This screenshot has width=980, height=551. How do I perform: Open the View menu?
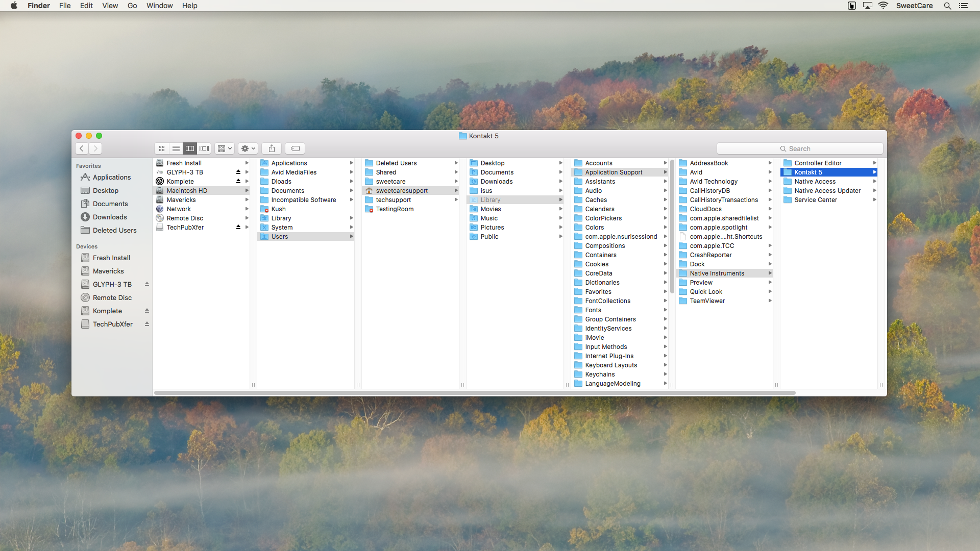click(x=110, y=6)
